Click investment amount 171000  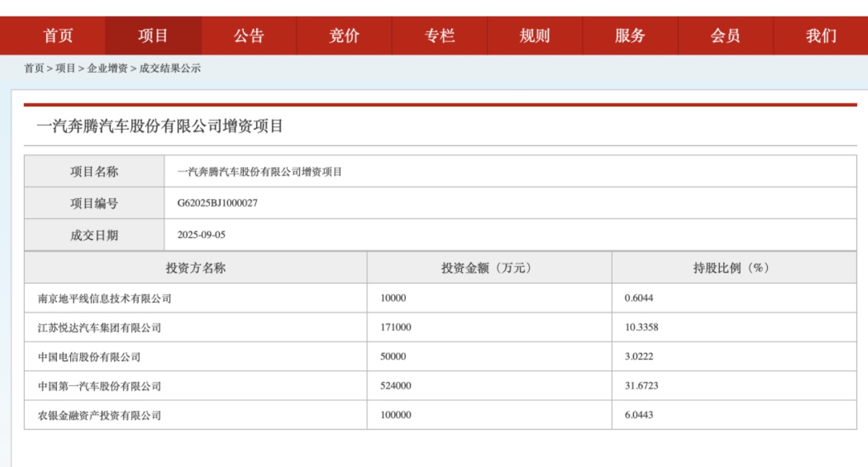click(396, 328)
